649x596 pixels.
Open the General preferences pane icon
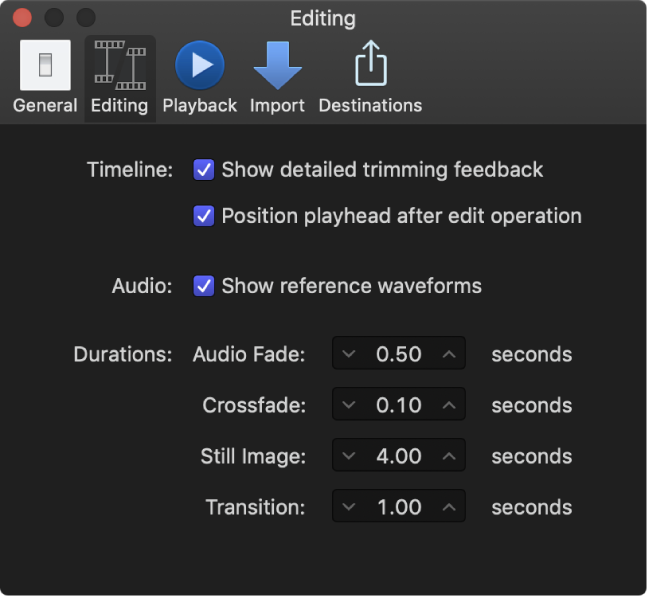click(45, 66)
